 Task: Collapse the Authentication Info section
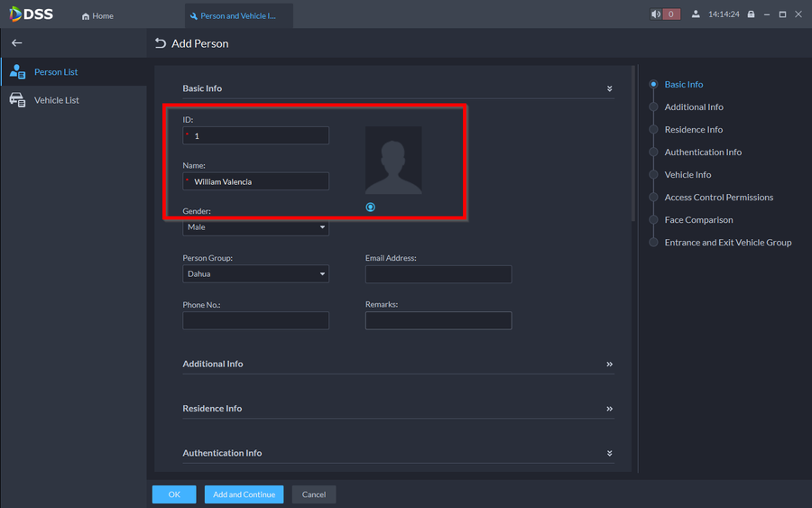point(610,453)
